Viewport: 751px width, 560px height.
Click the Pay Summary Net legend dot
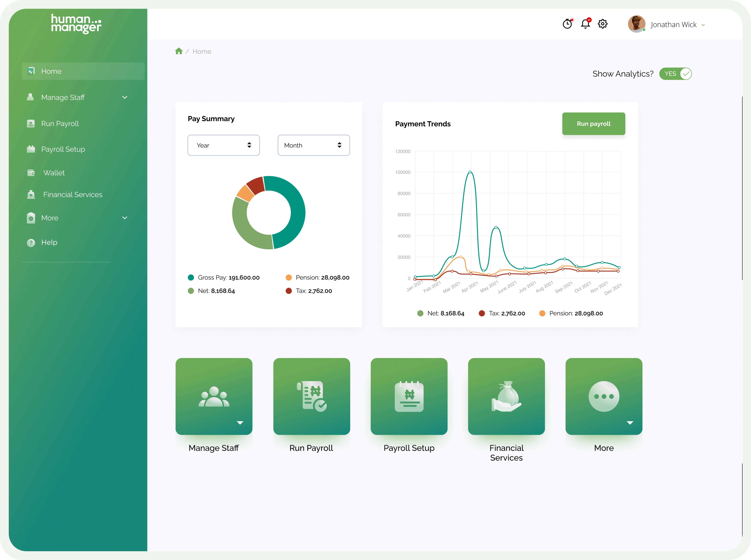(x=191, y=291)
